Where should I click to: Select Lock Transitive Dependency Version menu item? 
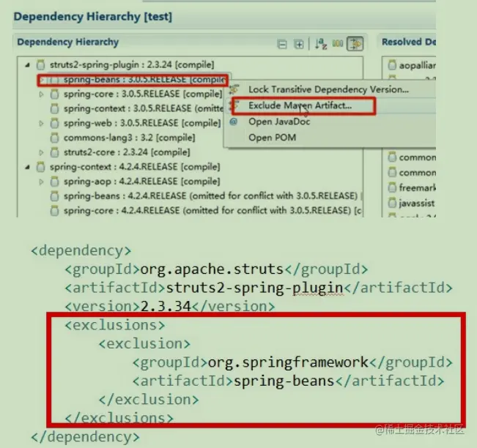pyautogui.click(x=328, y=89)
